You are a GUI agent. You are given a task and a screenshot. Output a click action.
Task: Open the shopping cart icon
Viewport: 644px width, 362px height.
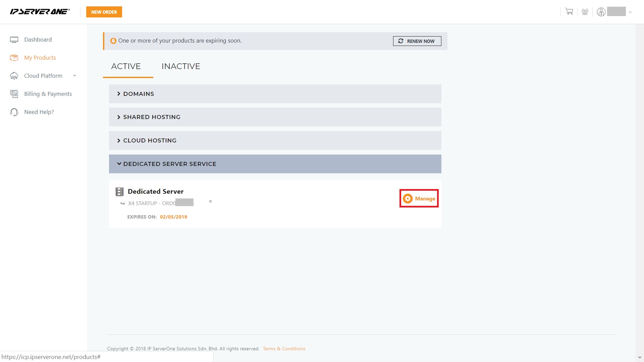(569, 12)
